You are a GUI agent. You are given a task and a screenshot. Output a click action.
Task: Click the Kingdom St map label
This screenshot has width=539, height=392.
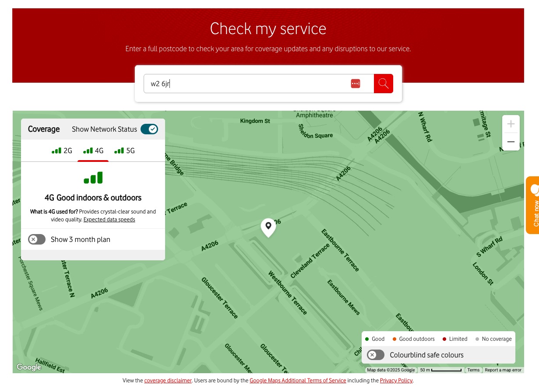pyautogui.click(x=255, y=121)
